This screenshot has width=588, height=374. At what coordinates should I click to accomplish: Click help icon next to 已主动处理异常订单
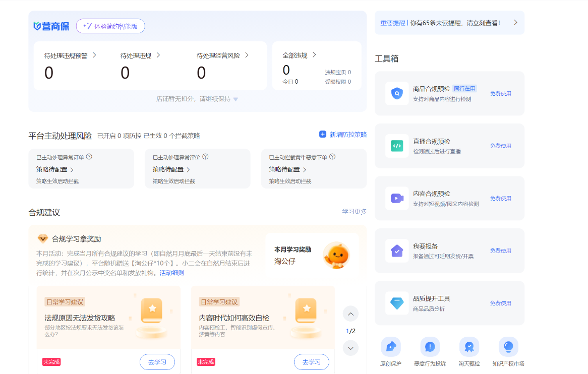(89, 157)
